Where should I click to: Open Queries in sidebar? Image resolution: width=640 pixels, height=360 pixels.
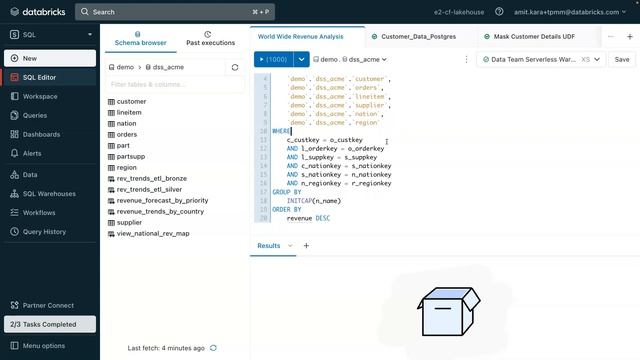pos(50,116)
